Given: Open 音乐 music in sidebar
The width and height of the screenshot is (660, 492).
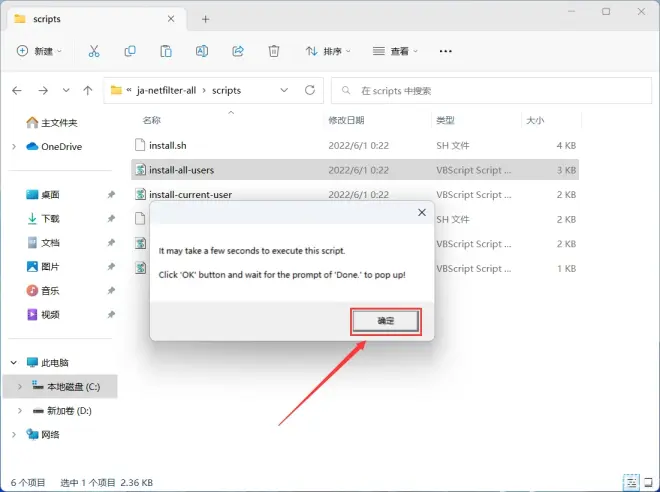Looking at the screenshot, I should pos(43,290).
